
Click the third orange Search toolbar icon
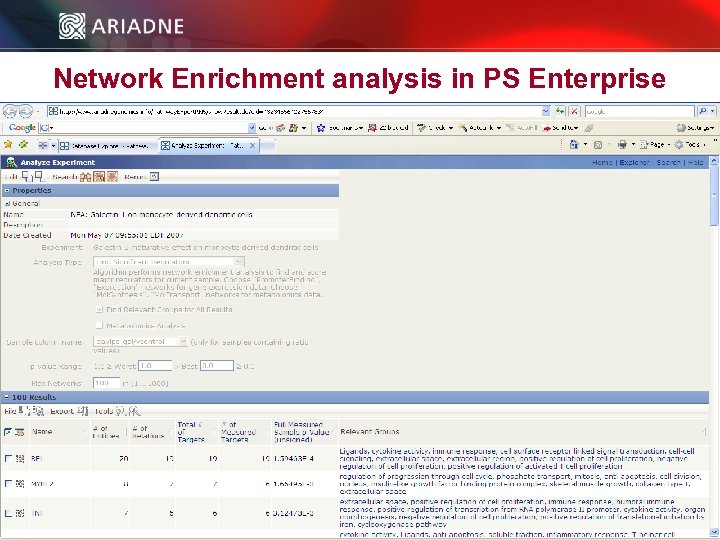112,176
